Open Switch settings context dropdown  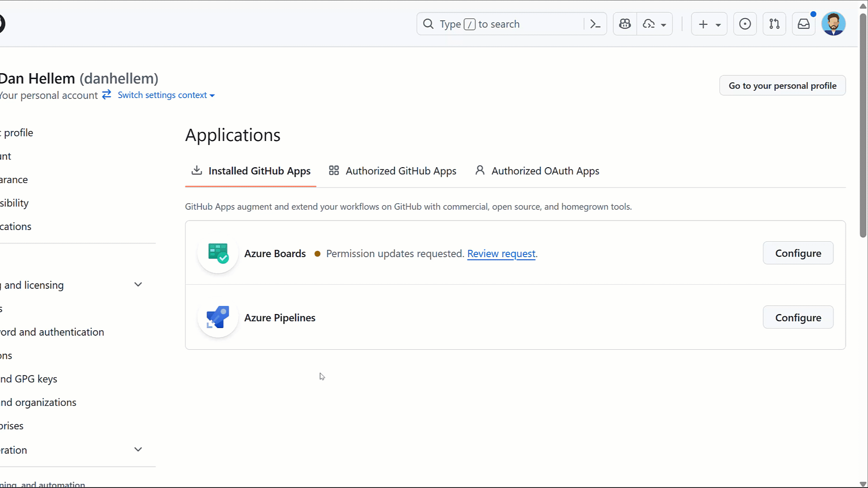click(166, 95)
